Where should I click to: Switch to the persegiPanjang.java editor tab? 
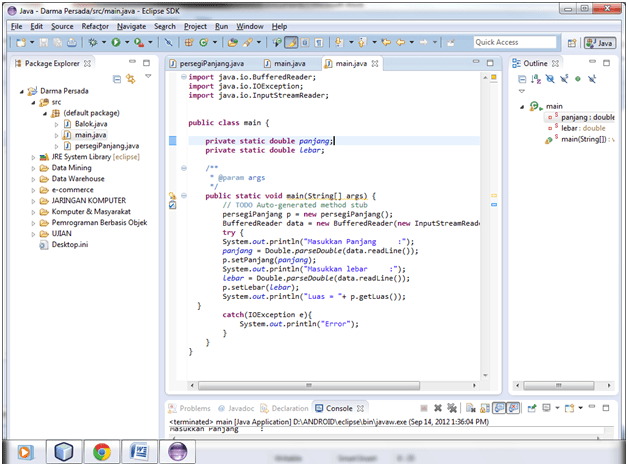click(211, 63)
